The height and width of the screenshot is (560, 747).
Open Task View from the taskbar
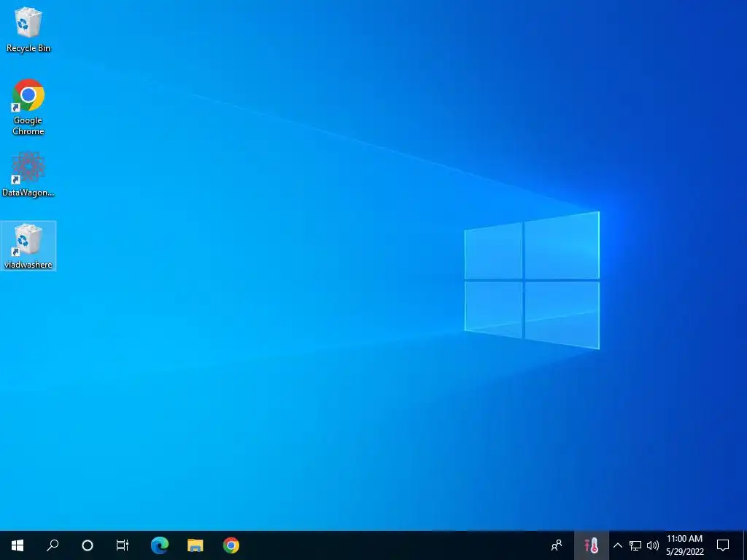(123, 545)
